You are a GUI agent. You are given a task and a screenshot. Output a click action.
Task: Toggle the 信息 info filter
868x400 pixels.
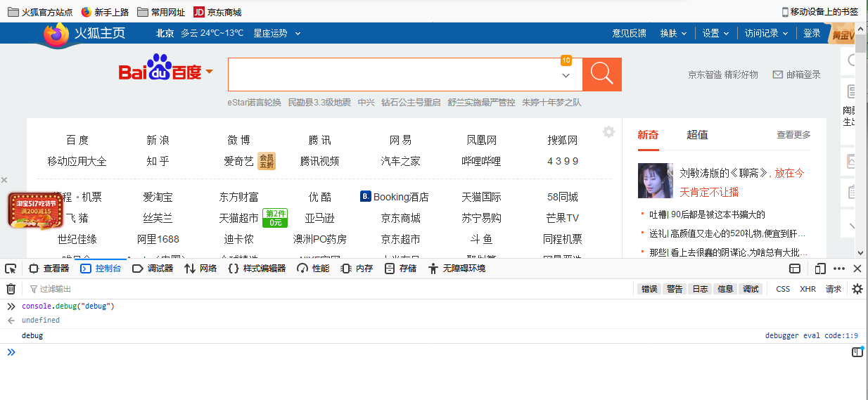(725, 289)
